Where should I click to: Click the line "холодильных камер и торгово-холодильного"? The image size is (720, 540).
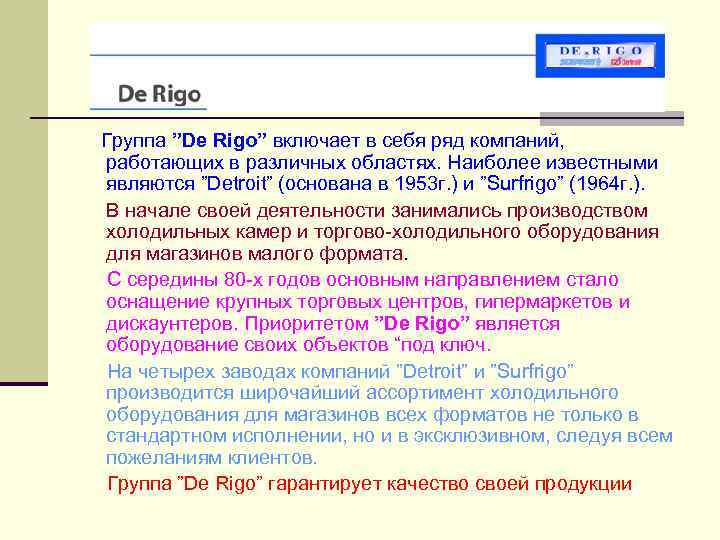[x=382, y=232]
